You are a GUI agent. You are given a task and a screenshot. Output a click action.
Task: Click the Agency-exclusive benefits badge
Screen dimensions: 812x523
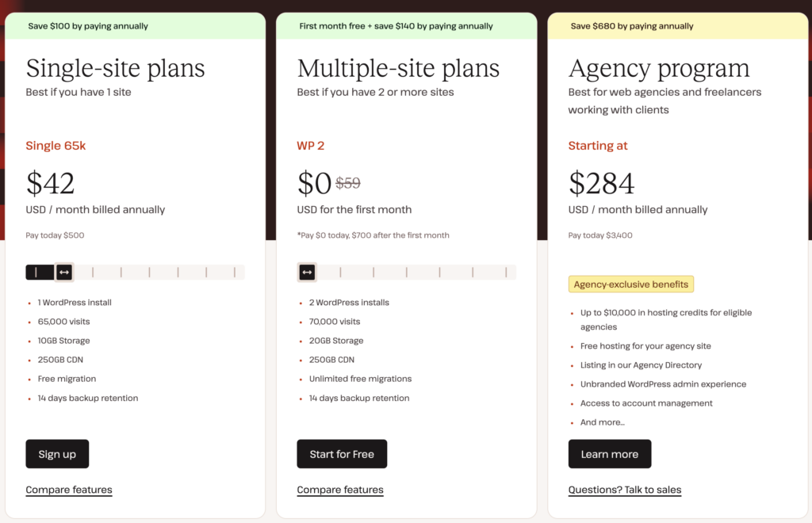pyautogui.click(x=630, y=284)
